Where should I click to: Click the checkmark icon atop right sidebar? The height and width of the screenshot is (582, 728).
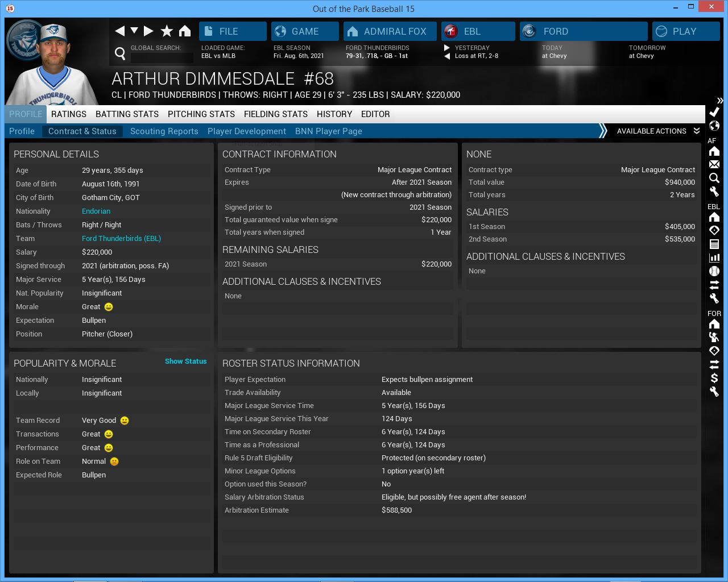click(x=714, y=112)
